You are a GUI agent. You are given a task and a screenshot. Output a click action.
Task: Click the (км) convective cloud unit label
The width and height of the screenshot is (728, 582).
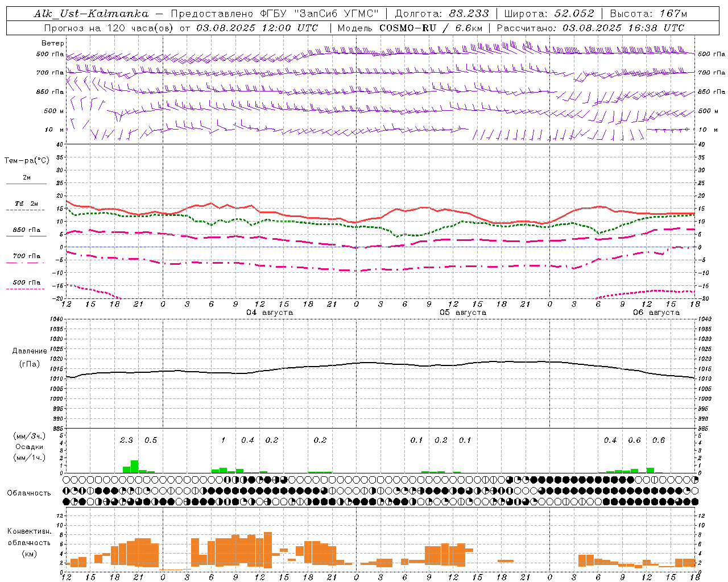pos(30,554)
